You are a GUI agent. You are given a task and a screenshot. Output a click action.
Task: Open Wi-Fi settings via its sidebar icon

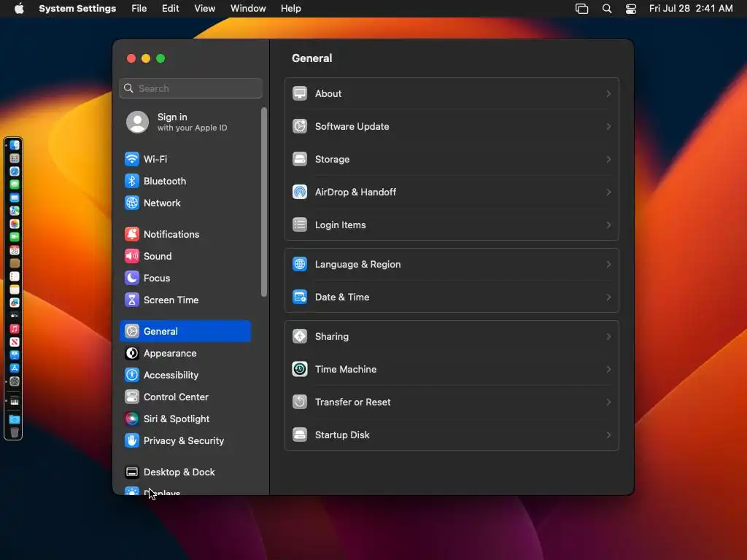pyautogui.click(x=132, y=159)
